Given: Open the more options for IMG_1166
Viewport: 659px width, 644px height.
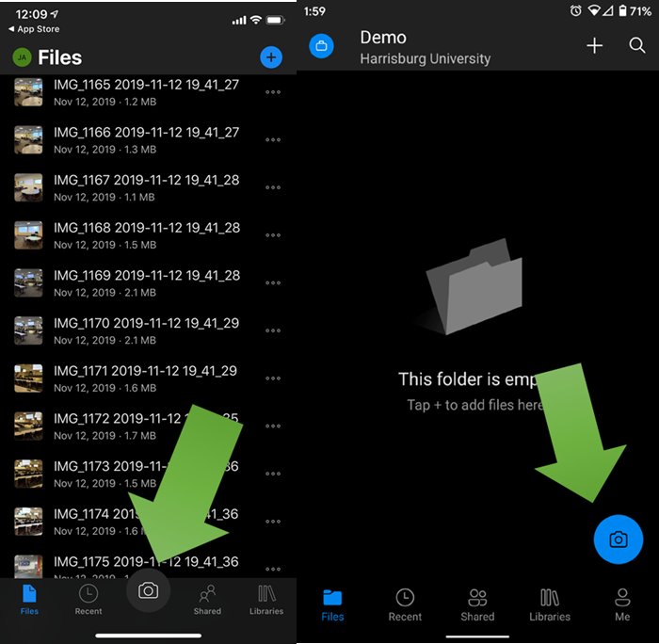Looking at the screenshot, I should (273, 139).
